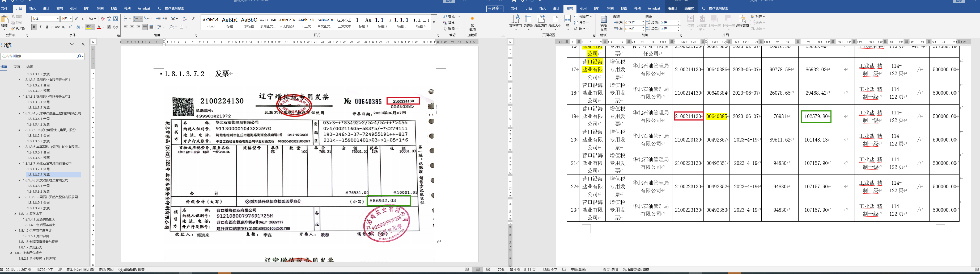The height and width of the screenshot is (274, 980).
Task: Click the 清除格式 eraser icon
Action: coord(103,19)
